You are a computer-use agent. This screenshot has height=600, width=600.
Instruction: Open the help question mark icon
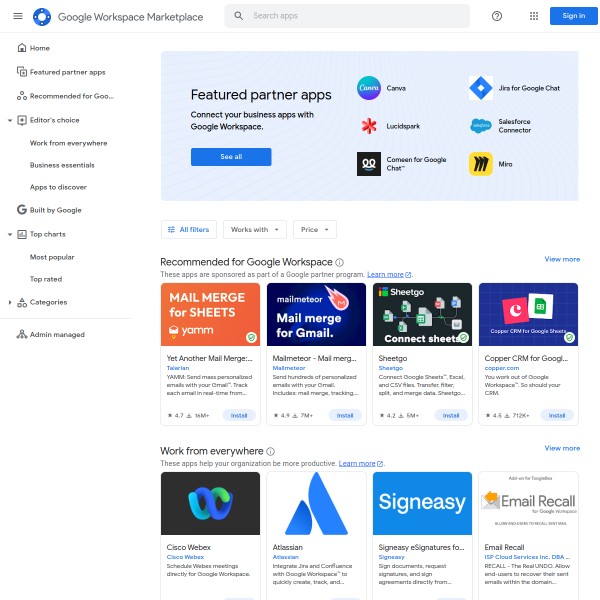click(497, 16)
